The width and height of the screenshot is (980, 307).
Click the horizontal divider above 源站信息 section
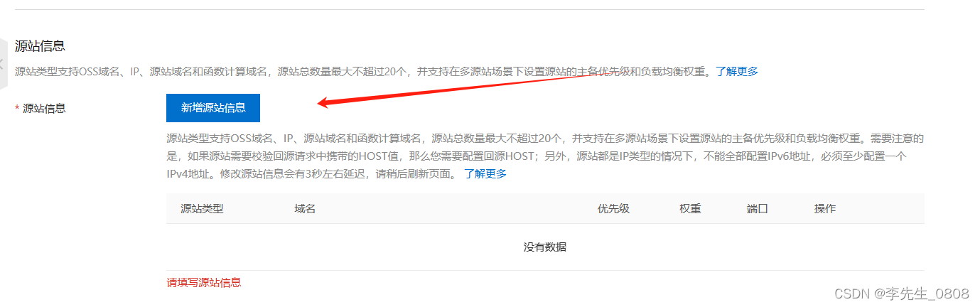click(x=470, y=9)
